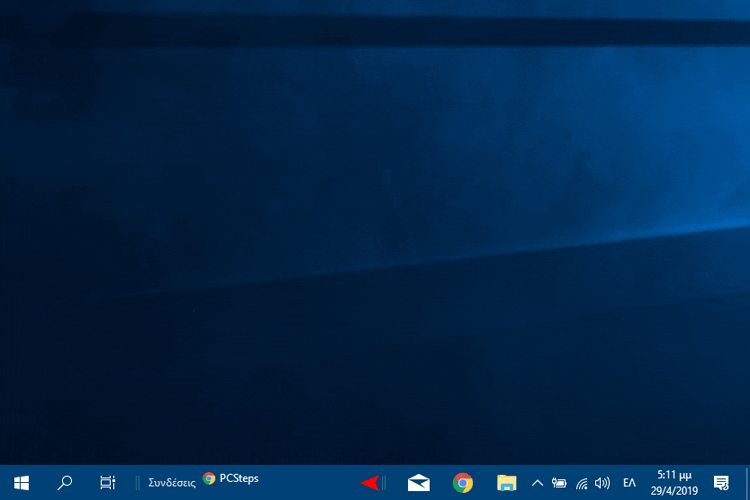Open Task View button
The width and height of the screenshot is (750, 500).
click(x=108, y=483)
